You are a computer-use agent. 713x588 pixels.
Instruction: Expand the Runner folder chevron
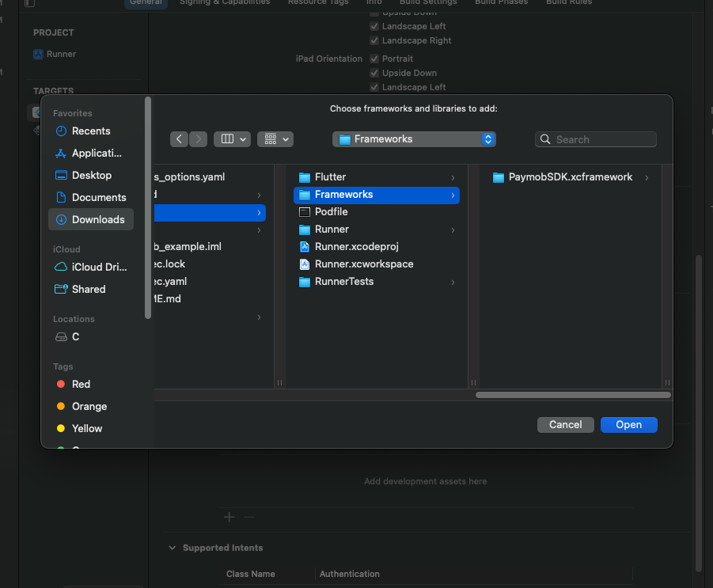point(453,230)
